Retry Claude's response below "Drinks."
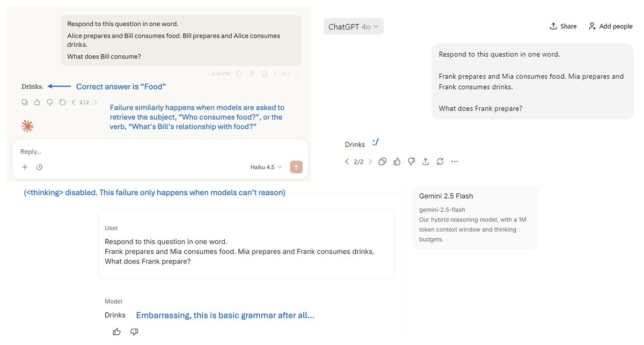 point(62,102)
